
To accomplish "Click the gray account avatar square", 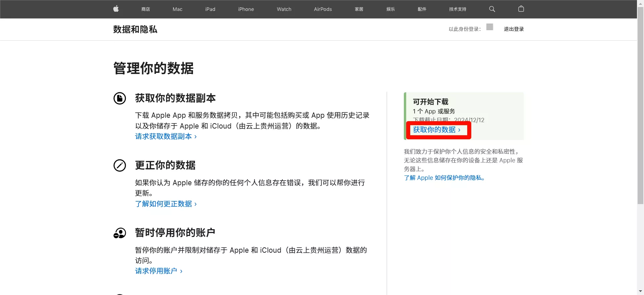I will 490,27.
